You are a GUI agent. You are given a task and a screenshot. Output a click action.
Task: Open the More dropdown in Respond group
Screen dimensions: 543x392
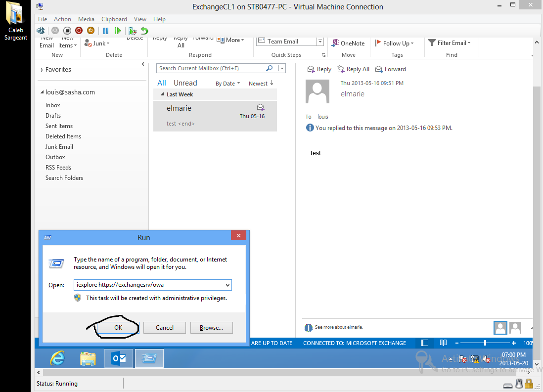(242, 40)
